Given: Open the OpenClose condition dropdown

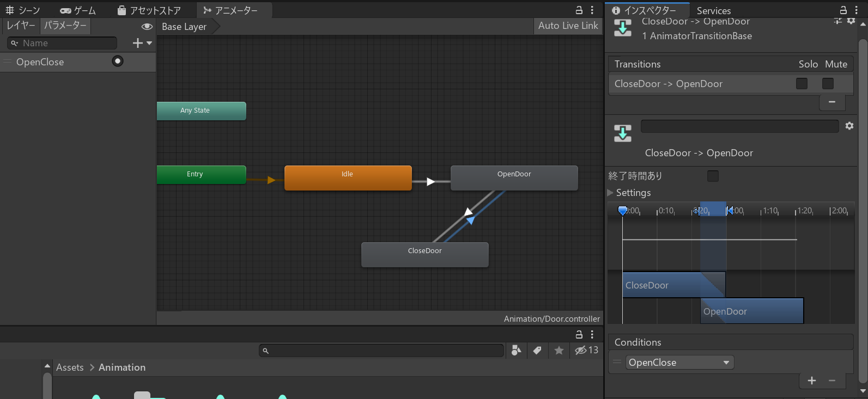Looking at the screenshot, I should (x=679, y=363).
